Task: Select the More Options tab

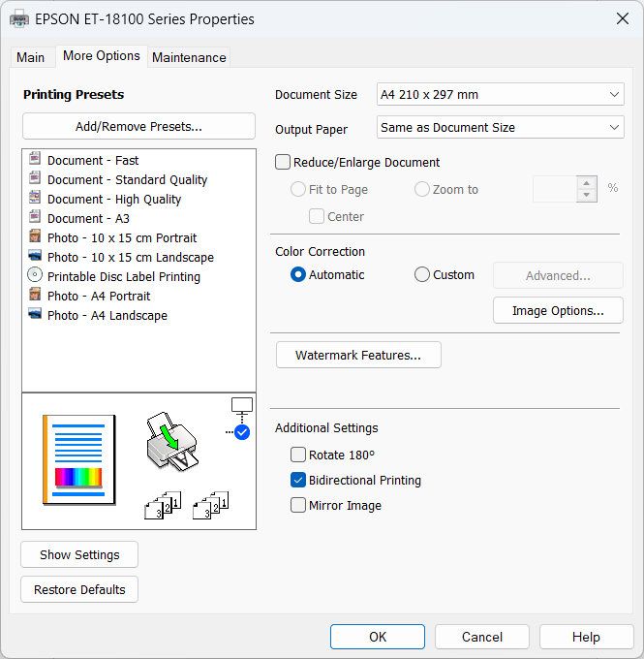Action: tap(102, 55)
